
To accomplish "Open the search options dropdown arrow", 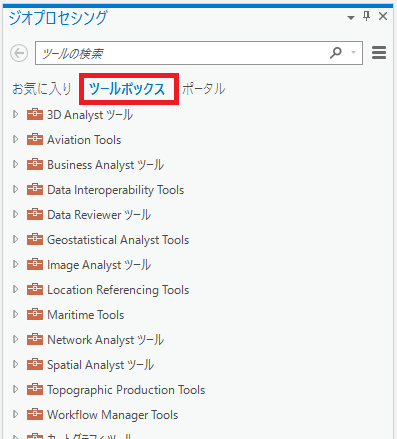I will [353, 52].
